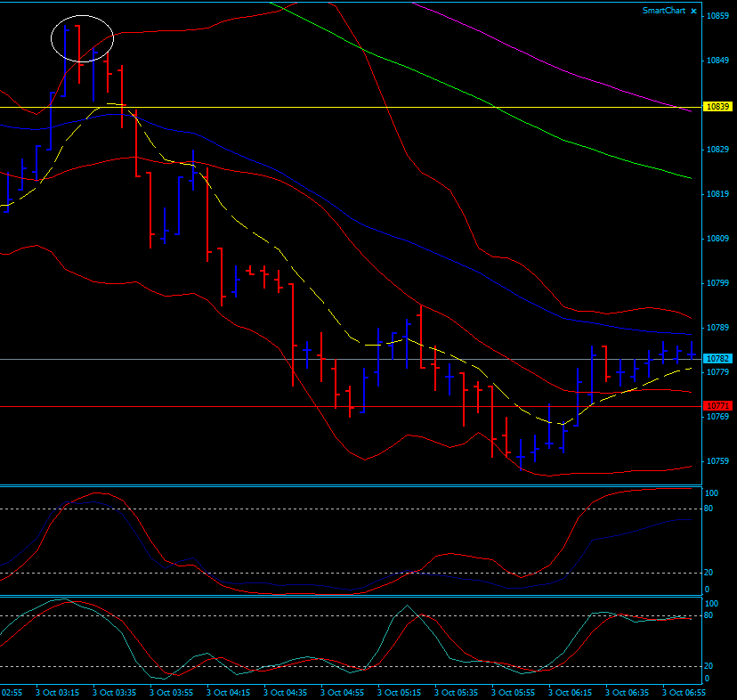Viewport: 737px width, 700px height.
Task: Select the yellow 10839 price level tag
Action: click(x=717, y=107)
